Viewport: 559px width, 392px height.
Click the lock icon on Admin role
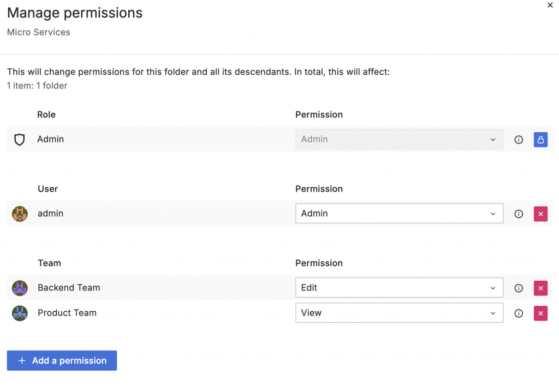(540, 140)
